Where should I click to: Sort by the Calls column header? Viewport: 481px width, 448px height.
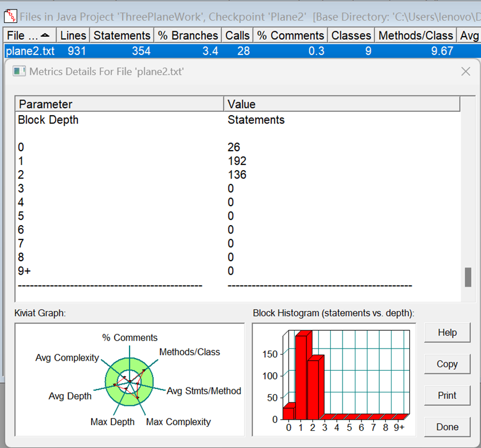pos(237,36)
